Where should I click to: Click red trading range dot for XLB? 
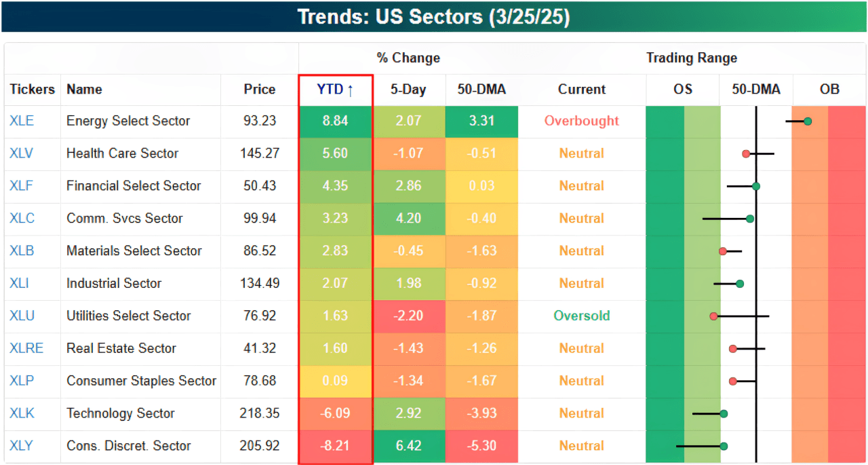(x=723, y=251)
